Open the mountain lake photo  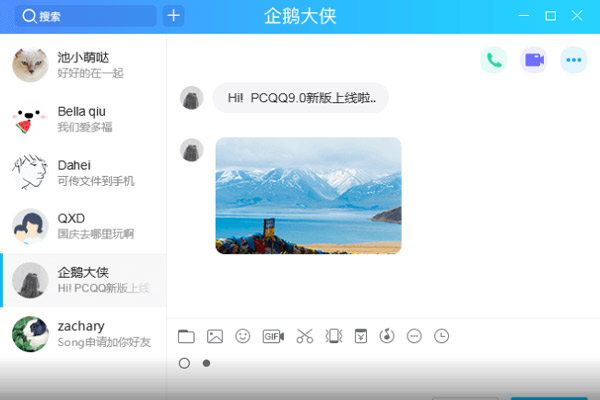[x=308, y=195]
